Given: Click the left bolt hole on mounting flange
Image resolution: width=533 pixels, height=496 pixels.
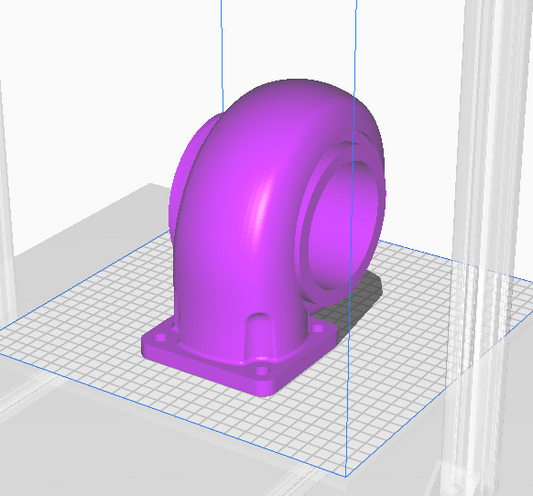Looking at the screenshot, I should (160, 338).
